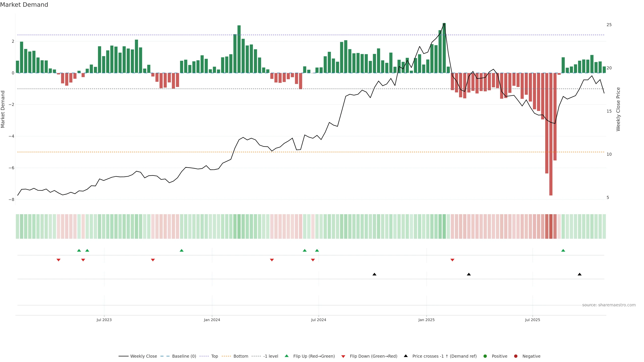
Task: Click the Jul 2024 axis label
Action: [x=318, y=320]
